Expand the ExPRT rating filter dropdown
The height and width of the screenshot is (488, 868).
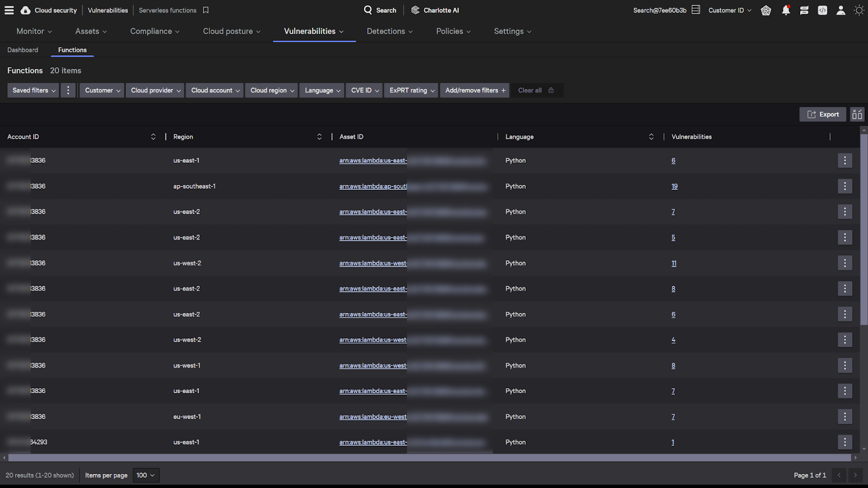(x=412, y=91)
